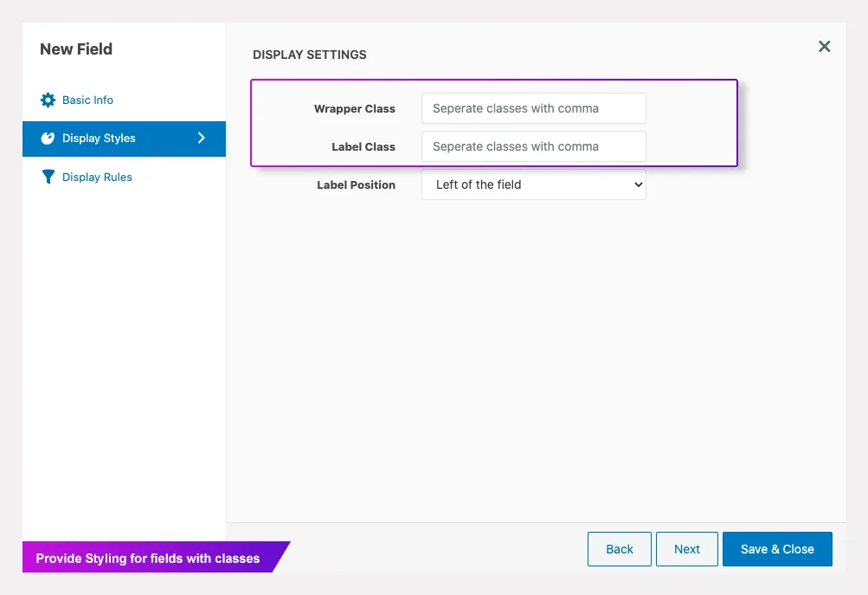Focus the Label Class input field

point(534,147)
